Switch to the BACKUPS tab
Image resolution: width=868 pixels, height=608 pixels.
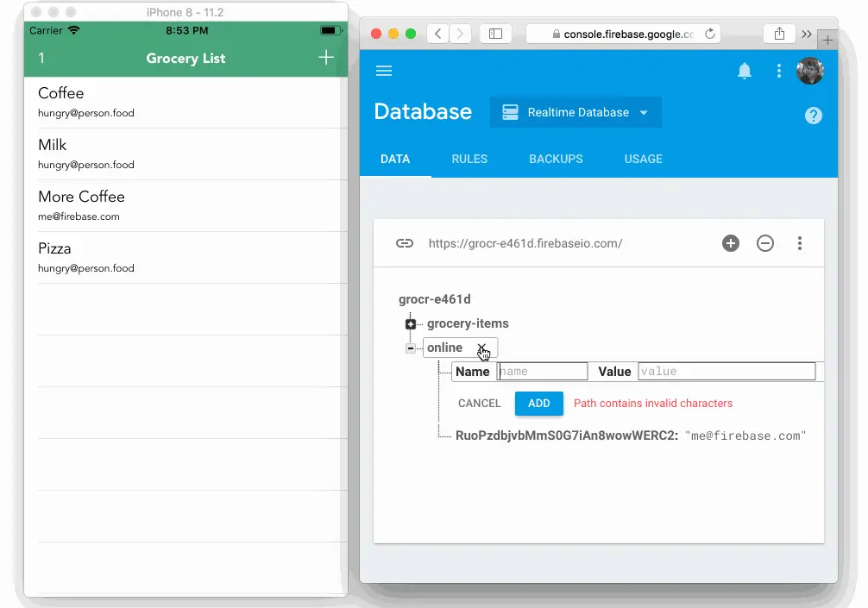point(556,159)
